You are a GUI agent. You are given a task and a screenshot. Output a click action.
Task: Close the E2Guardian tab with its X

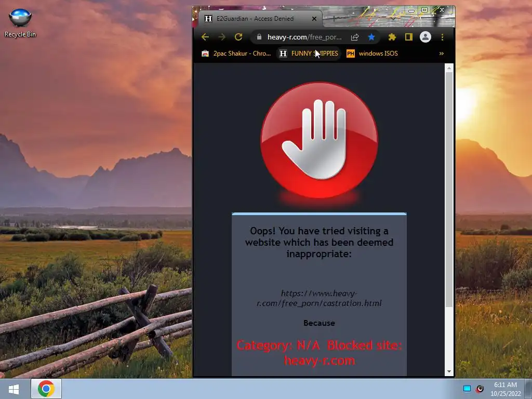click(x=314, y=19)
